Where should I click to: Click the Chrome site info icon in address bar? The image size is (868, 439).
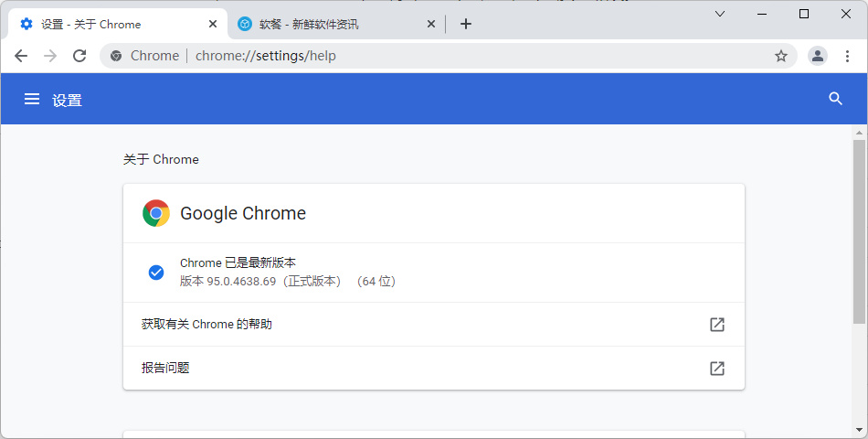(116, 56)
